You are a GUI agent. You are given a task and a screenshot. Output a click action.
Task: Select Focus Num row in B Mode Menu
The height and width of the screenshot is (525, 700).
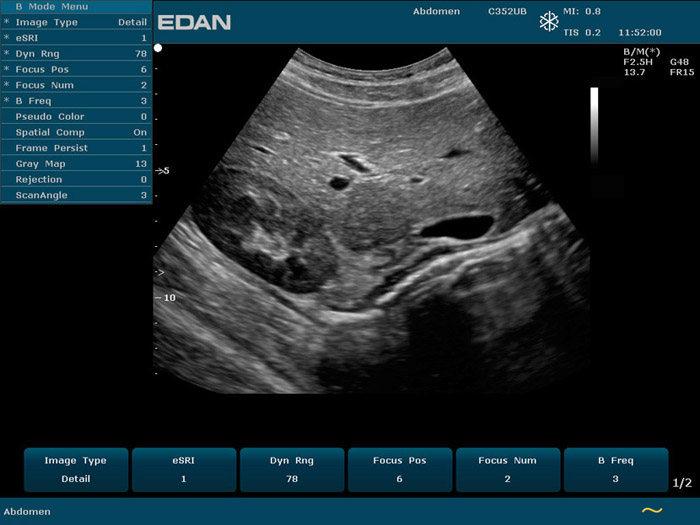pyautogui.click(x=76, y=85)
